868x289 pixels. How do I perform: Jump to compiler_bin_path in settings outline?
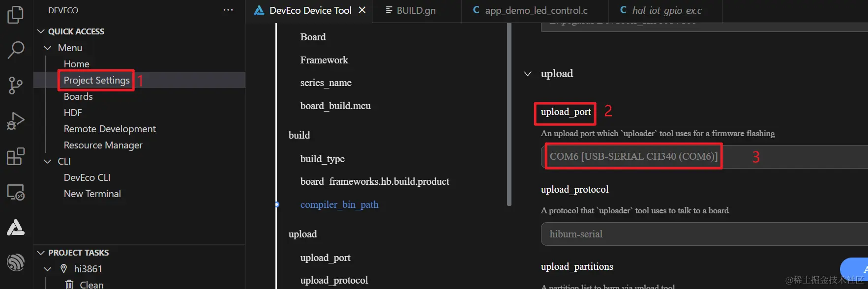coord(339,204)
